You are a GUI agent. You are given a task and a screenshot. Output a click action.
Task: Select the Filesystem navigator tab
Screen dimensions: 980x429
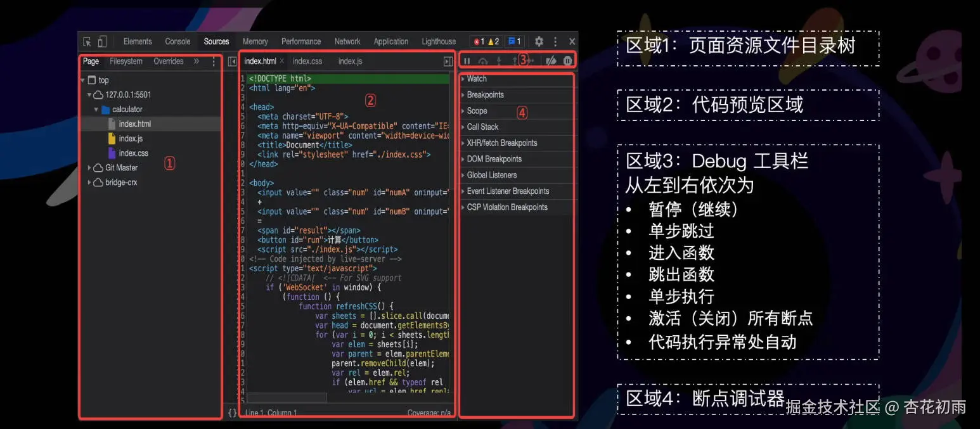click(126, 61)
